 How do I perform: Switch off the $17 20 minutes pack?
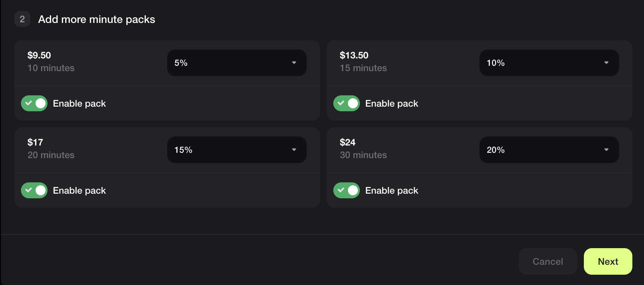tap(34, 190)
